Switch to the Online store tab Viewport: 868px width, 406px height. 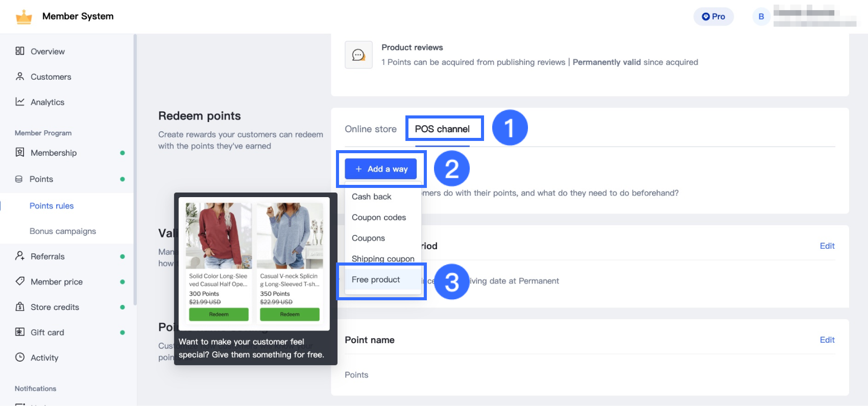pyautogui.click(x=371, y=129)
